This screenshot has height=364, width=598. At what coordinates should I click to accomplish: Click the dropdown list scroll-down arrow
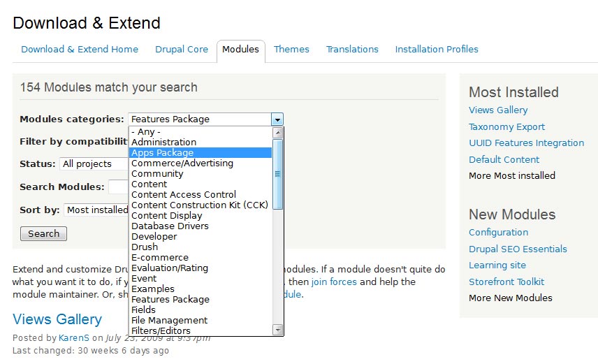[278, 330]
